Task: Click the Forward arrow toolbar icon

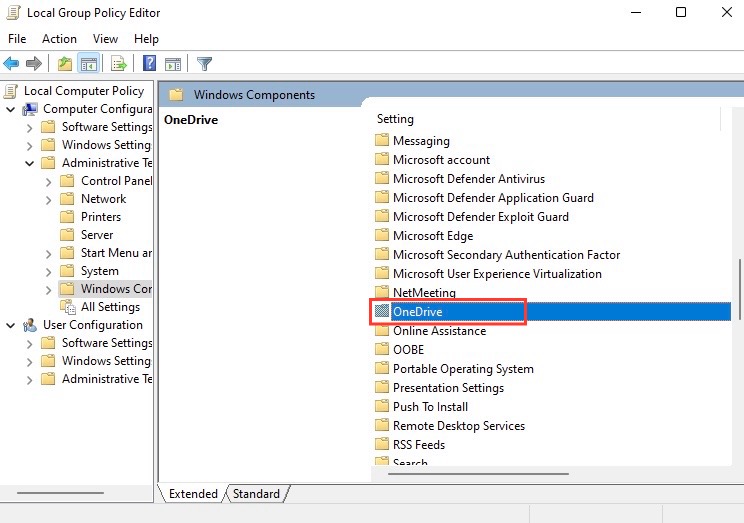Action: (x=33, y=63)
